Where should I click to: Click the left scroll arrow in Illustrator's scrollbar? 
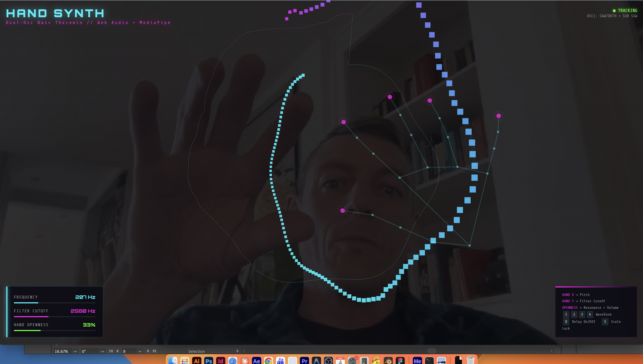click(x=244, y=351)
